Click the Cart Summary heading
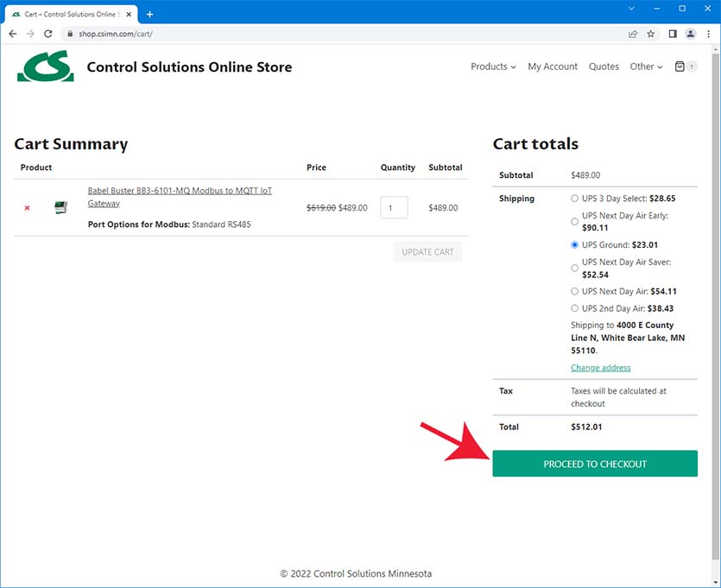Screen dimensions: 721x588 click(x=71, y=144)
